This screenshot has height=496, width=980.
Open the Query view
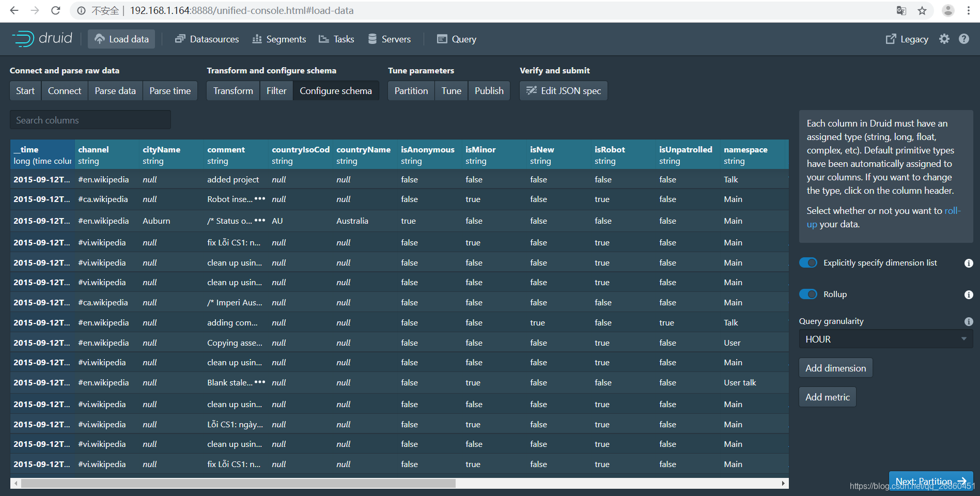click(x=457, y=39)
